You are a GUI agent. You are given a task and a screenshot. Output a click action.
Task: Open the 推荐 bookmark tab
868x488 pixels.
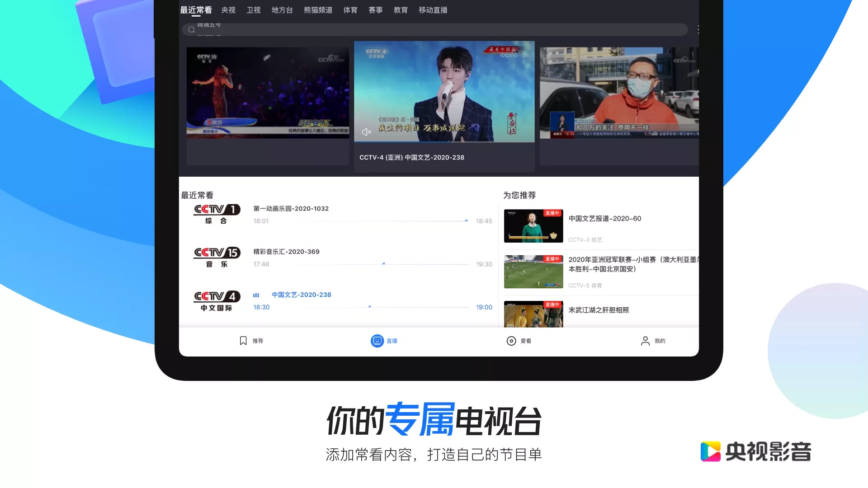pyautogui.click(x=251, y=341)
